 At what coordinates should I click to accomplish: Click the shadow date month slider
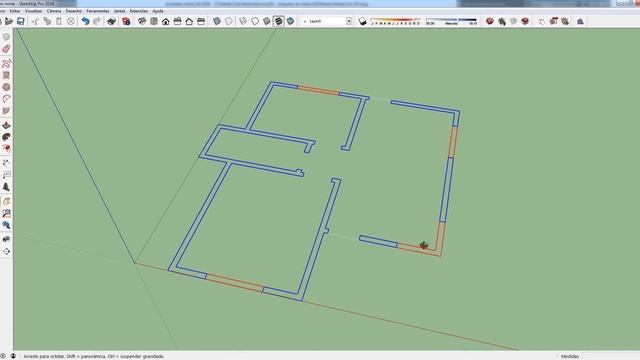396,21
